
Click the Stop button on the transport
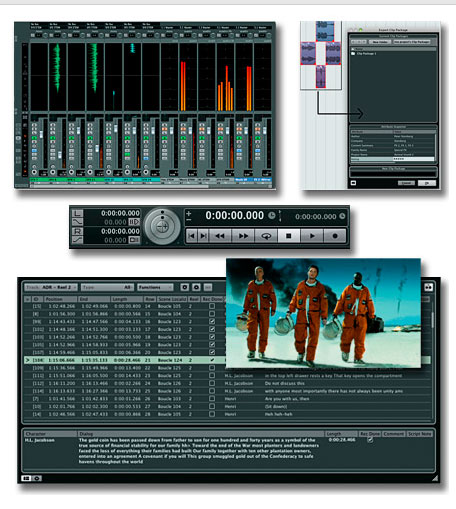[289, 236]
